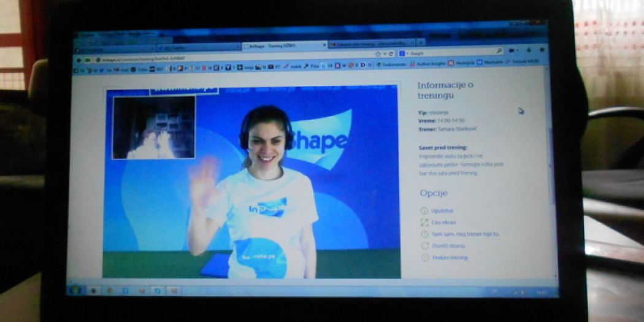
Task: Click the bookmark star in address bar
Action: 378,53
